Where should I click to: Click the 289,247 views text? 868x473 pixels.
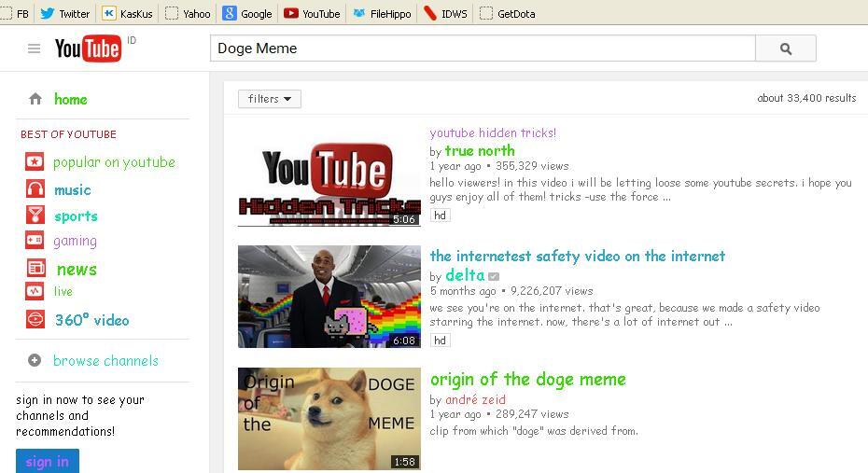532,414
